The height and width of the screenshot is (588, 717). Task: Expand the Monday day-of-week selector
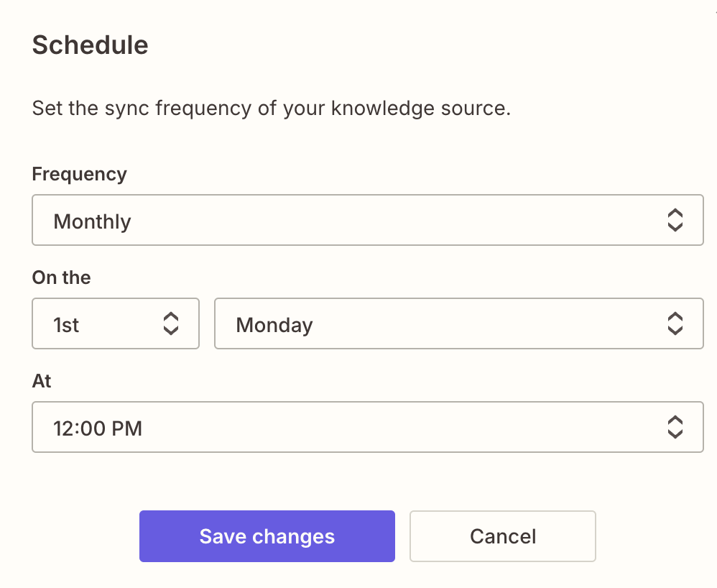[458, 324]
